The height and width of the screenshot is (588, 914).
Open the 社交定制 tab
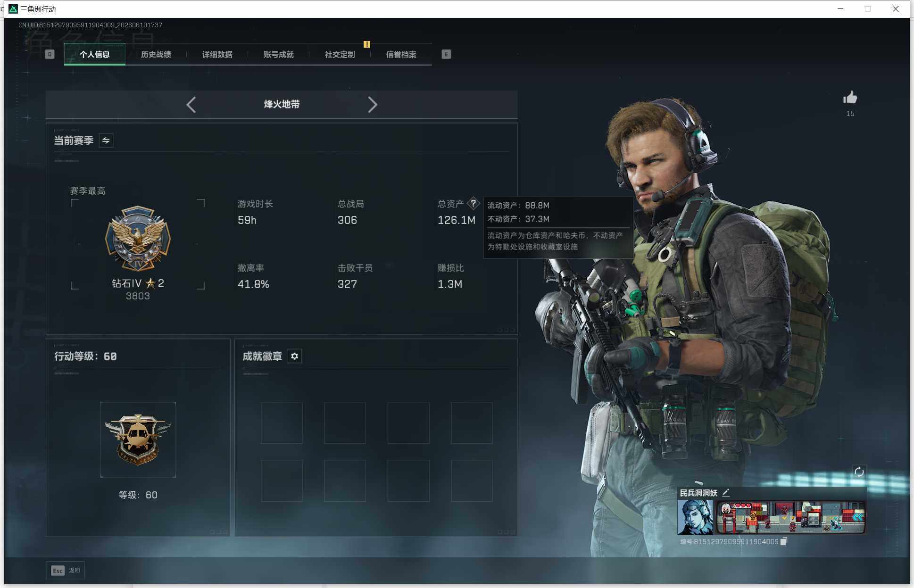click(340, 54)
